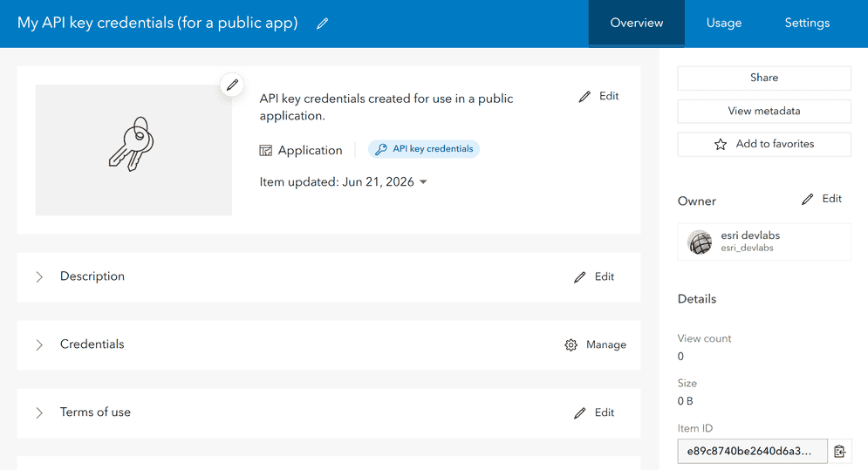868x470 pixels.
Task: Edit the item summary text
Action: pos(599,96)
